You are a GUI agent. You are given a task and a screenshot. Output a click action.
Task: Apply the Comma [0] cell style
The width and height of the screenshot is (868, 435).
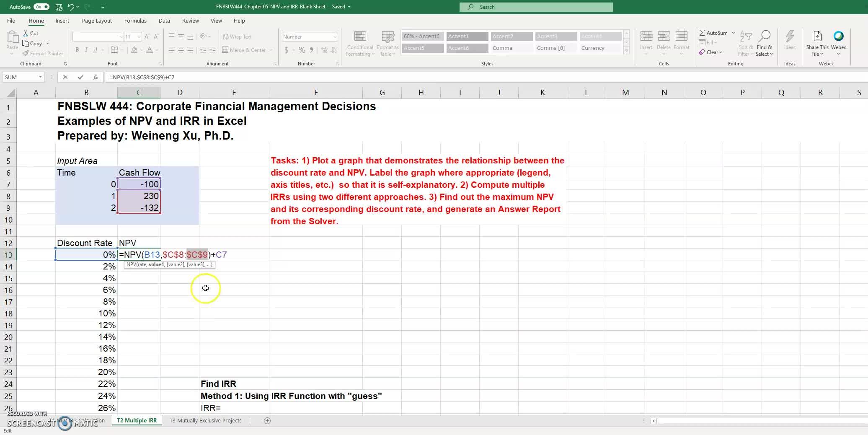point(556,48)
